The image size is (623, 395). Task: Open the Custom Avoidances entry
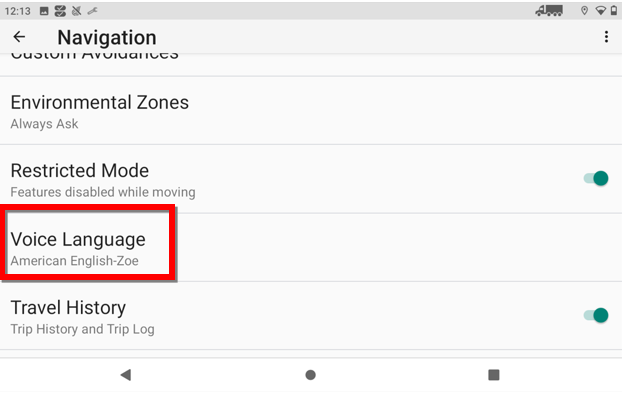[311, 64]
